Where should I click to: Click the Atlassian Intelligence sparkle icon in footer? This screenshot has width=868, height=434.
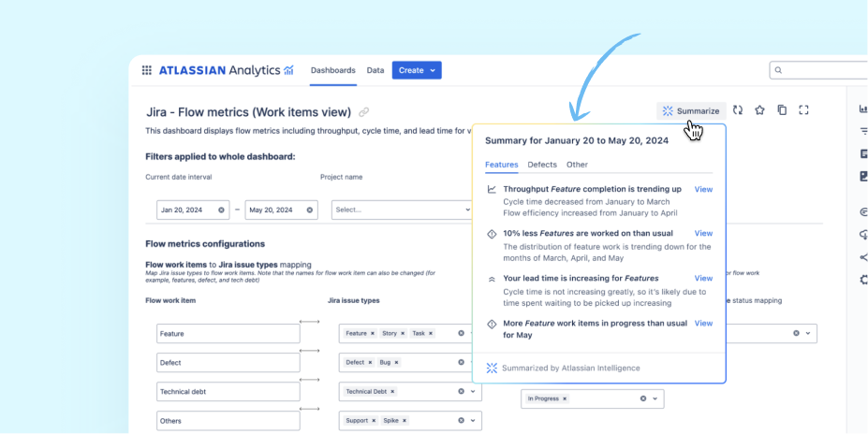click(x=492, y=369)
